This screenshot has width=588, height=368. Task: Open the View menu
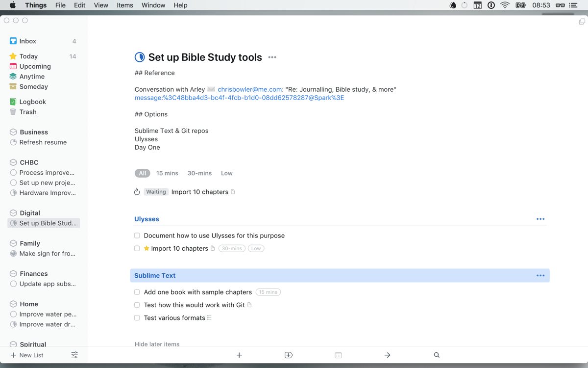tap(101, 5)
